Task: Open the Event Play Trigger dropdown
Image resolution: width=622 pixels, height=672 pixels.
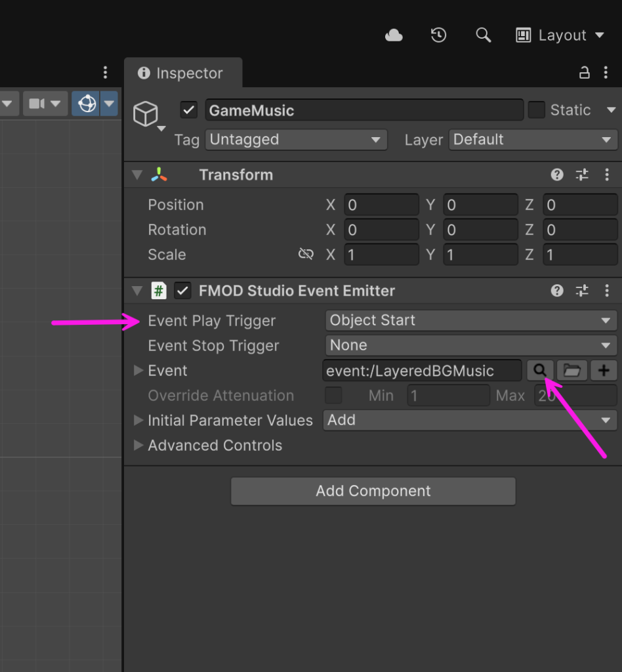Action: pos(470,321)
